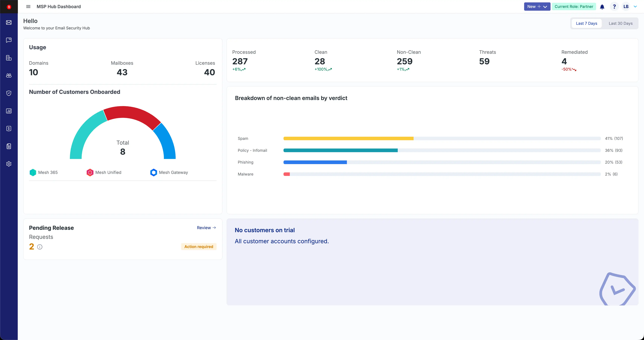
Task: Click the Mailboxes count 43
Action: [122, 72]
